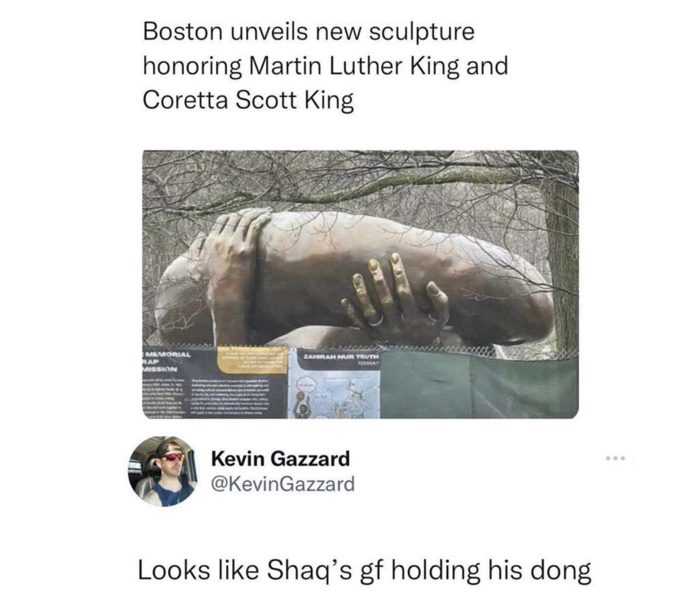The height and width of the screenshot is (609, 700).
Task: Click the tan info panel on the sign
Action: pos(251,360)
